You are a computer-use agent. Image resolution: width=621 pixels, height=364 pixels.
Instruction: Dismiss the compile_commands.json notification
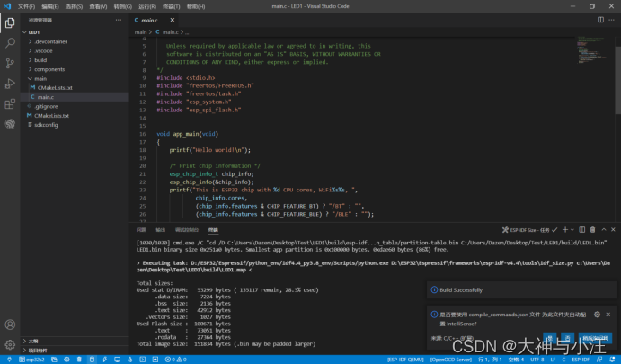coord(608,315)
